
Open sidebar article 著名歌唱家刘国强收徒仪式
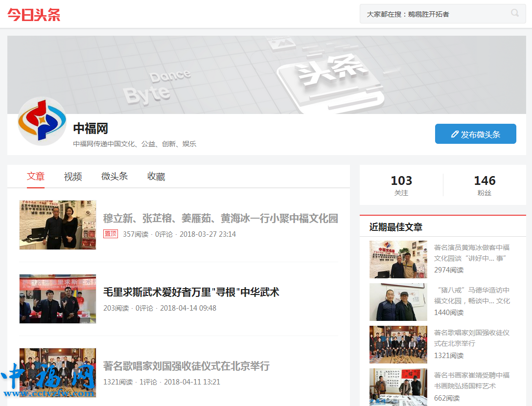[472, 338]
